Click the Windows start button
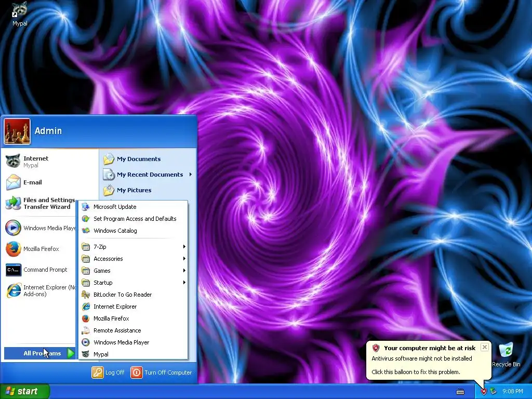 24,391
